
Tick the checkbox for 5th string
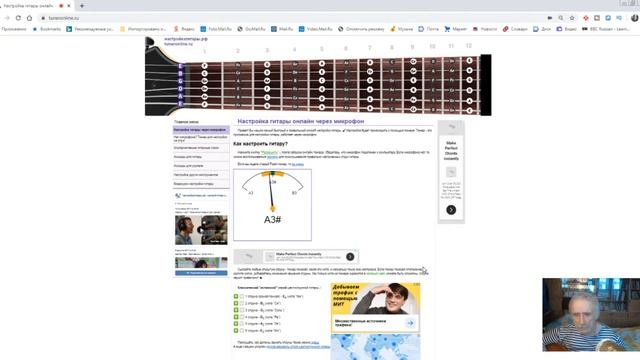point(242,324)
